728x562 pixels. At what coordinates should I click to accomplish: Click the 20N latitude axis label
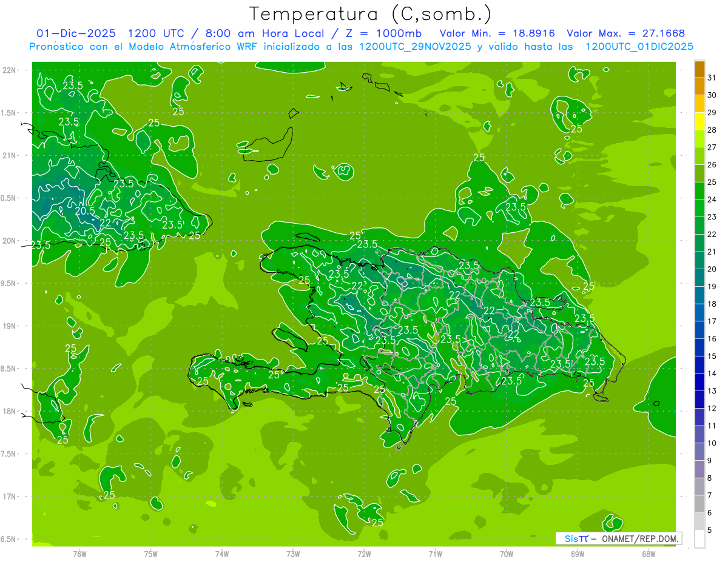[10, 241]
